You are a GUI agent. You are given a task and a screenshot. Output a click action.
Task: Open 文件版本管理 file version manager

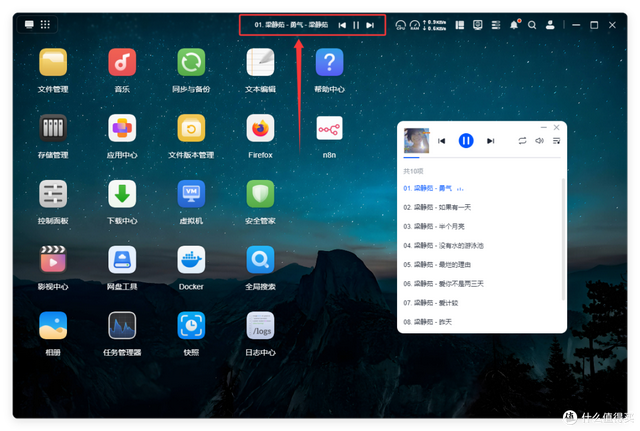[191, 128]
